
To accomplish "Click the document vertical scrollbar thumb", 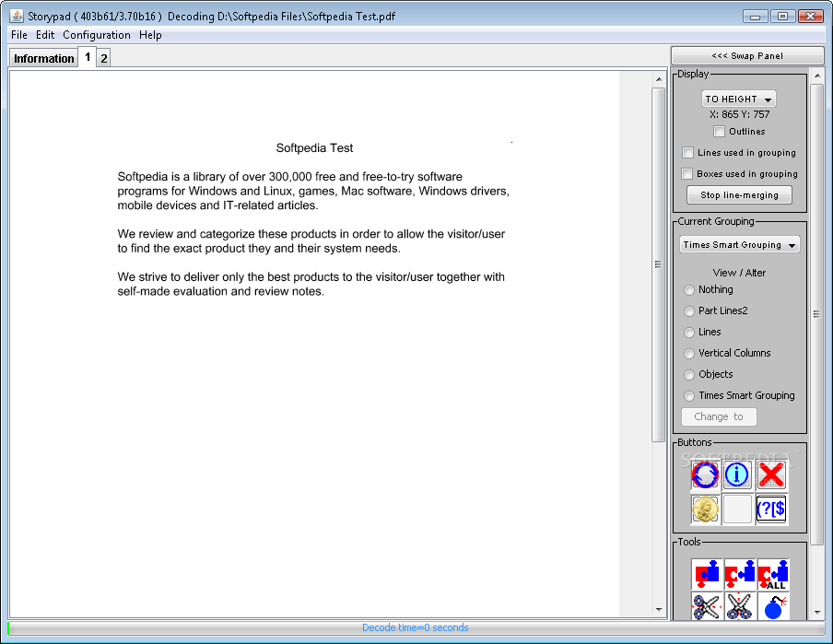I will pos(658,264).
